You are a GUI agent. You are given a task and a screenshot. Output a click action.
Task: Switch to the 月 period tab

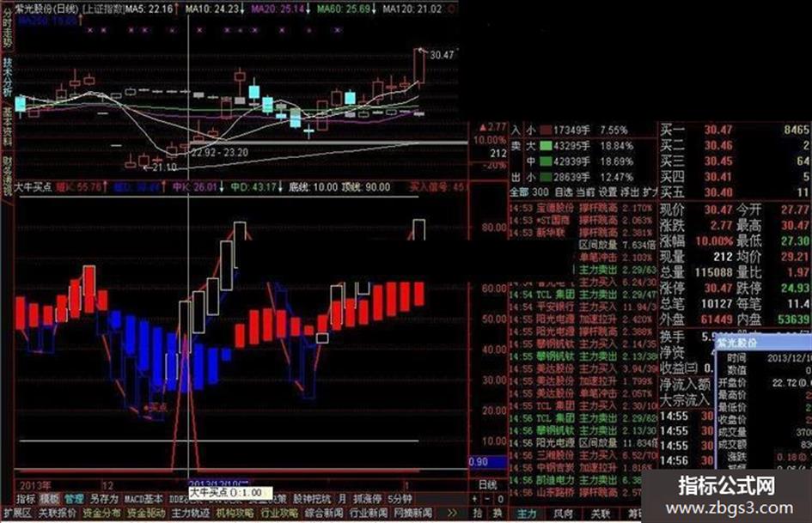click(342, 499)
